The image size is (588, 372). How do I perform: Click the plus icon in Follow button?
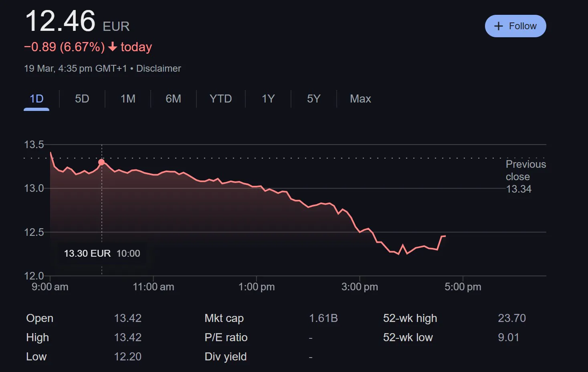click(x=498, y=26)
